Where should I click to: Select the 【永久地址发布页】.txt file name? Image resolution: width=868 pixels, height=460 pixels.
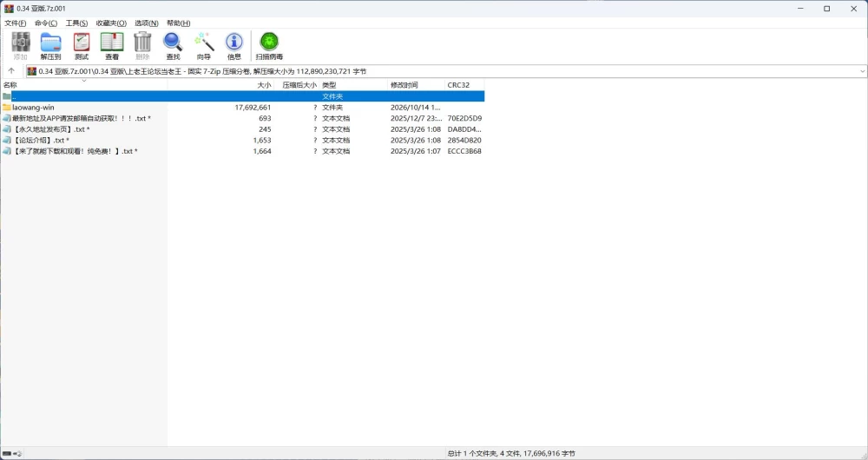coord(51,129)
